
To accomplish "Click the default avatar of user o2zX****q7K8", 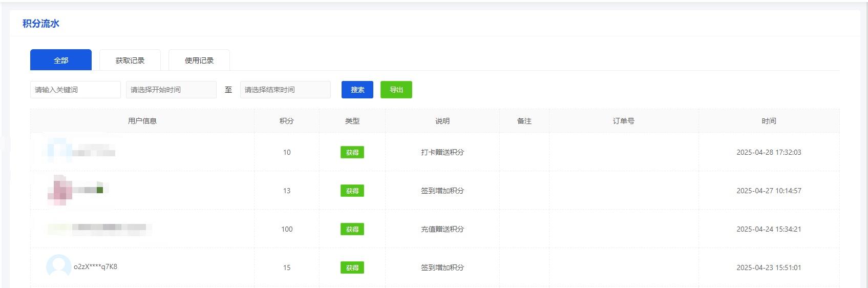I will click(x=59, y=266).
